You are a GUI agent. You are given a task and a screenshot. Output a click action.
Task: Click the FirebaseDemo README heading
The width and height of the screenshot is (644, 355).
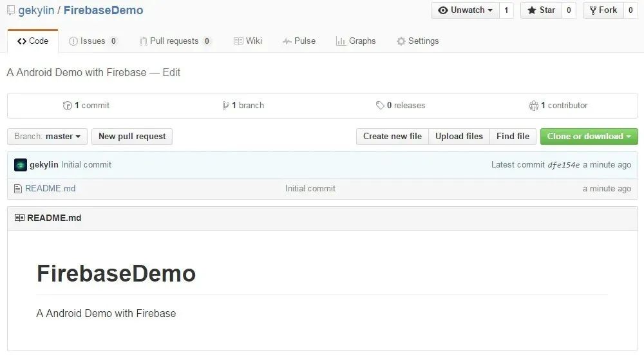[x=116, y=273]
